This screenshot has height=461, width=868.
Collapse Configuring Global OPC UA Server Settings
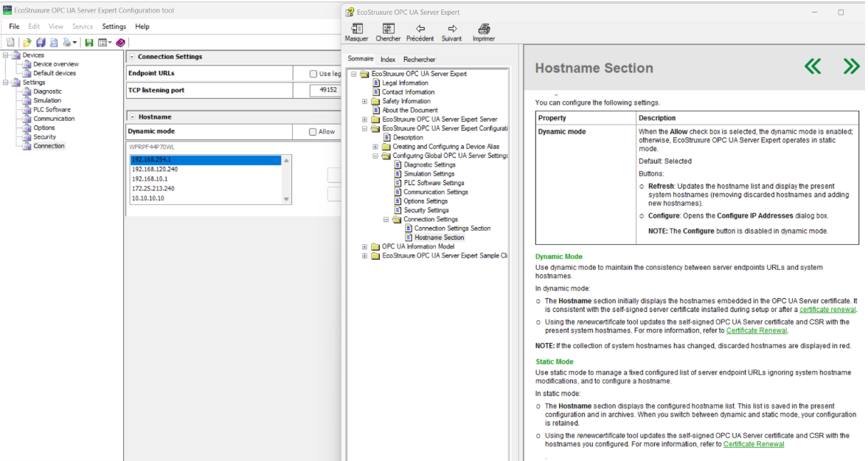375,156
